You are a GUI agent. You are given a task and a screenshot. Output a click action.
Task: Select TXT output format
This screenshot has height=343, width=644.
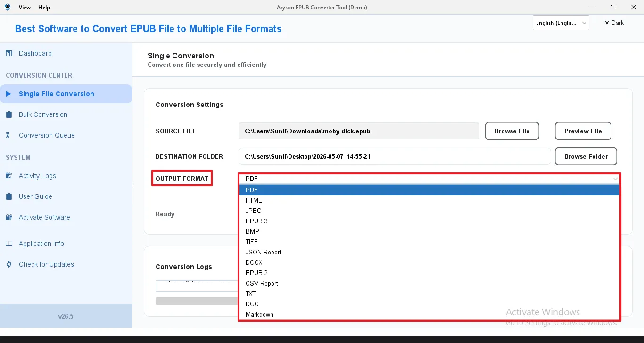tap(429, 294)
